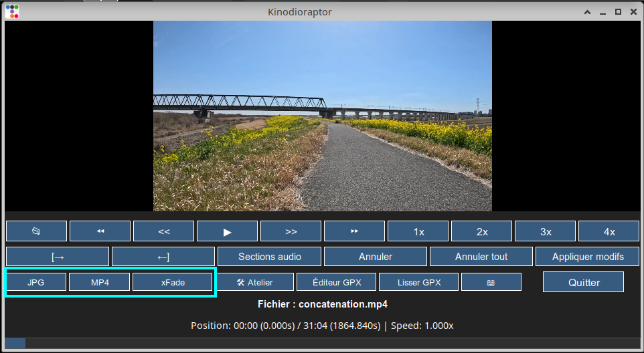Screen dimensions: 644x353
Task: Click the video preview image
Action: pyautogui.click(x=322, y=116)
